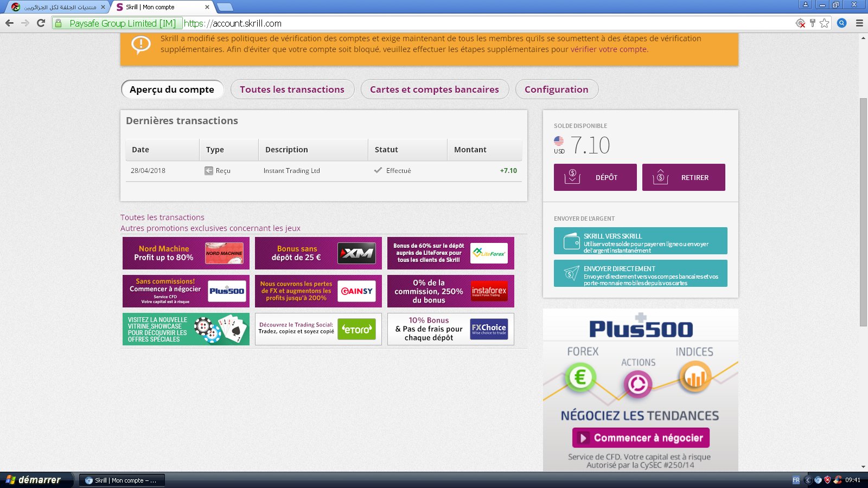The width and height of the screenshot is (868, 488).
Task: Select the Instant Trading Ltd description
Action: coord(292,171)
